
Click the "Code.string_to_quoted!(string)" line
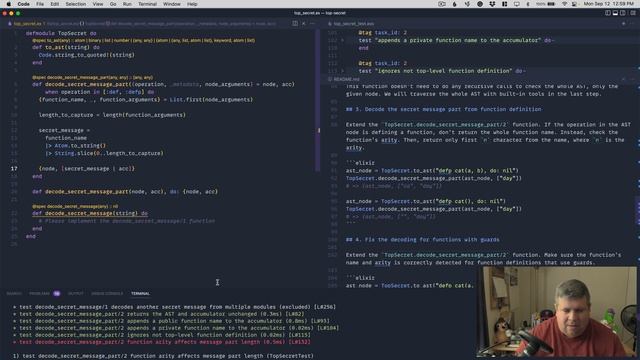(87, 55)
